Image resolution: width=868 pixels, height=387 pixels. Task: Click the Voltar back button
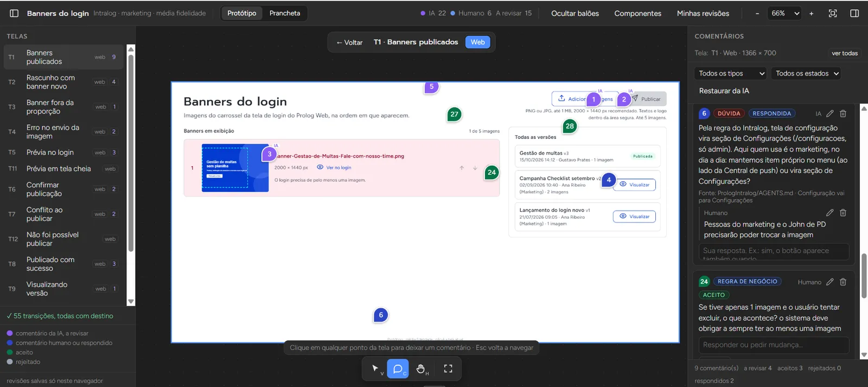click(349, 42)
